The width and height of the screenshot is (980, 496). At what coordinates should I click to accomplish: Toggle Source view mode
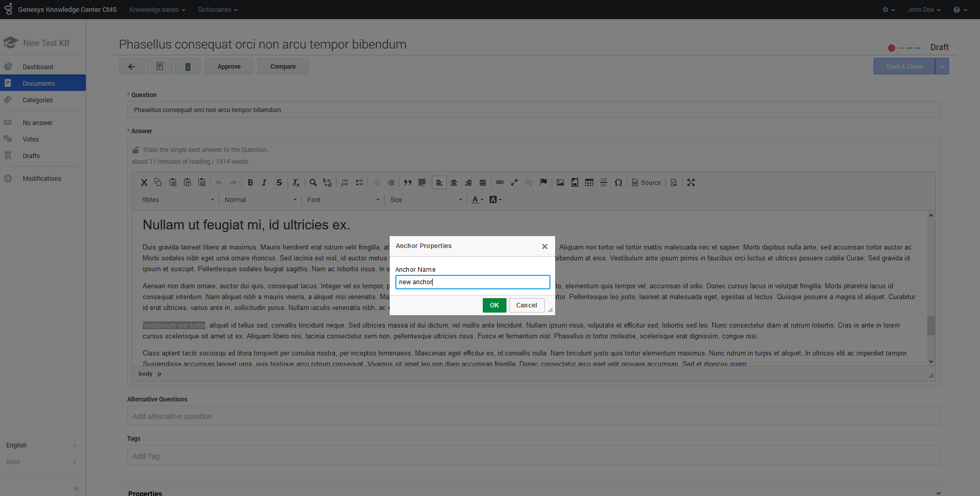tap(646, 182)
